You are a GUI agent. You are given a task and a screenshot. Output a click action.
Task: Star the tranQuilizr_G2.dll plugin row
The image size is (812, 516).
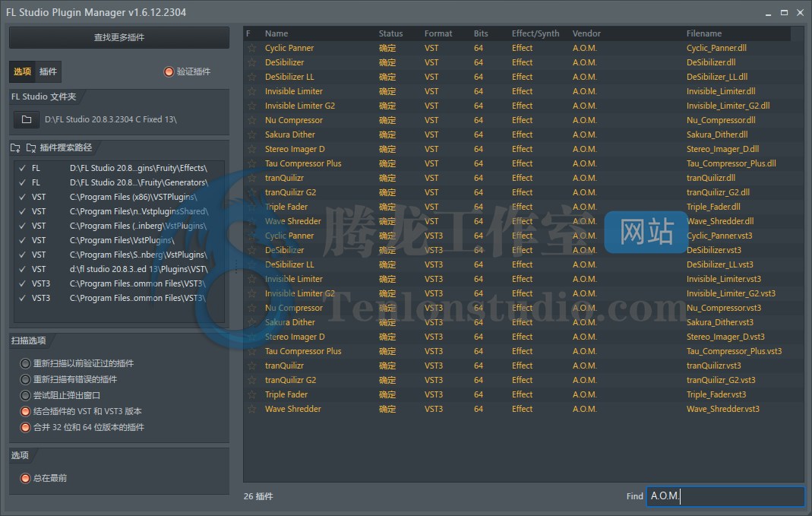pyautogui.click(x=251, y=193)
